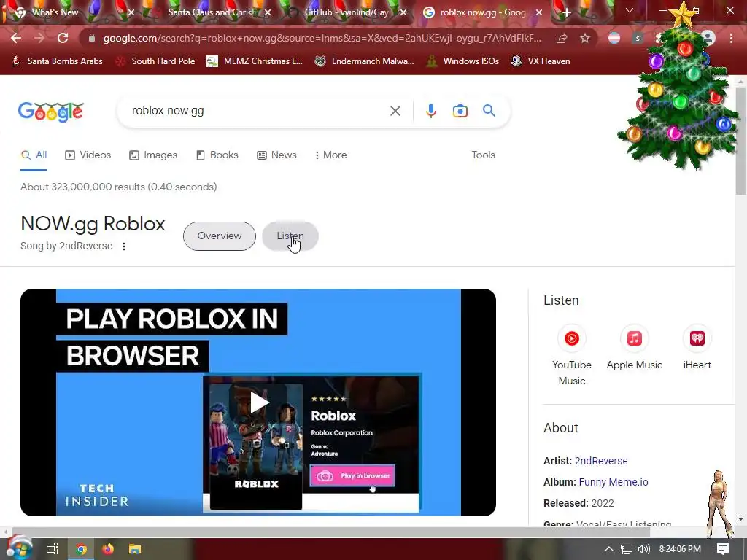Open 'Endermanch Malwa...' bookmark
This screenshot has width=747, height=560.
(x=365, y=61)
